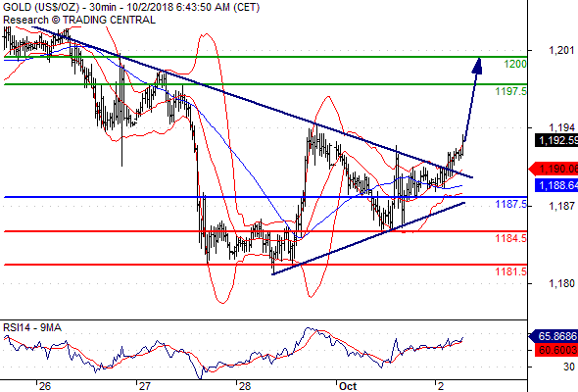
Task: Click the date label 27 on time axis
Action: coord(145,386)
